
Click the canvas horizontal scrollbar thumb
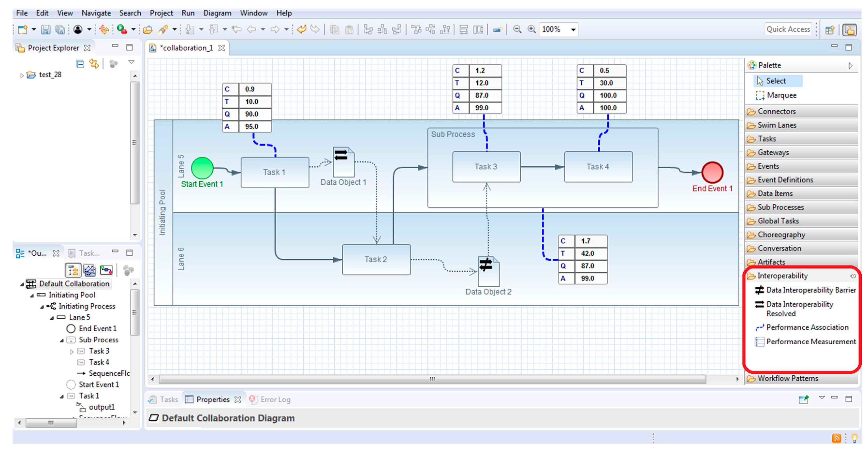tap(432, 379)
